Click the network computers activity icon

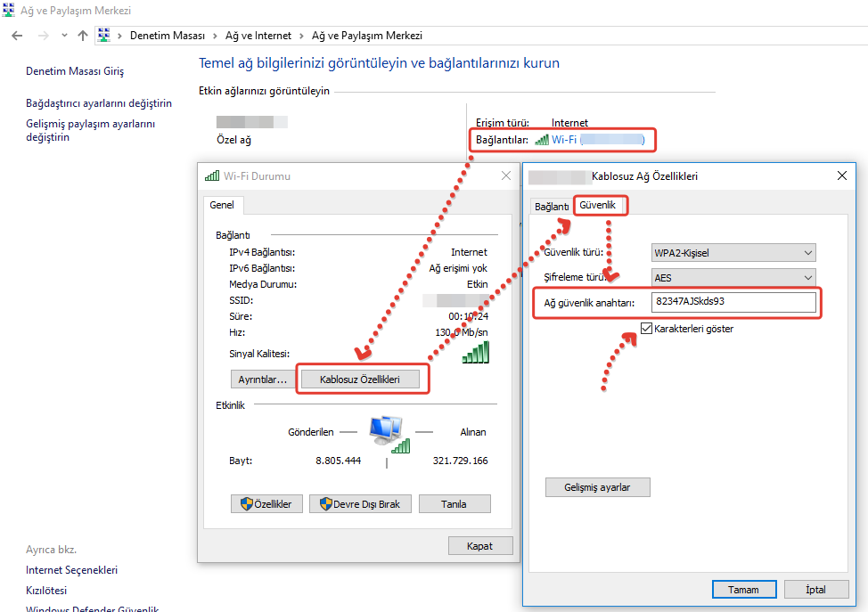tap(387, 432)
